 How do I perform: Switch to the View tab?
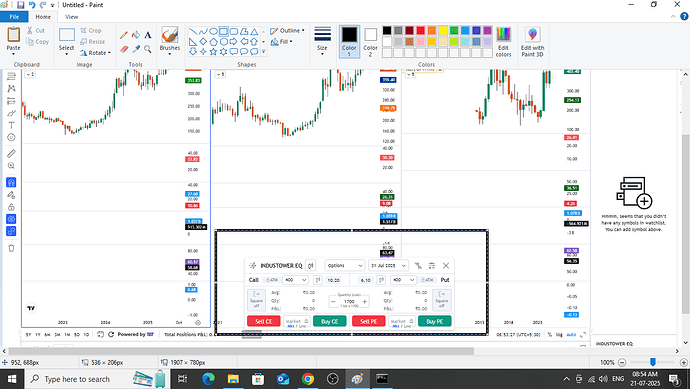(x=72, y=17)
